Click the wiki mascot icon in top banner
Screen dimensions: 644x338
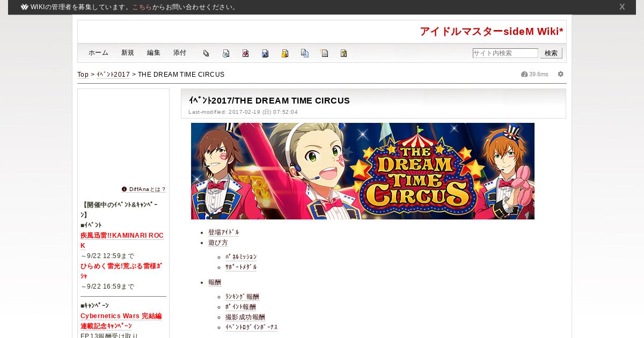point(25,7)
